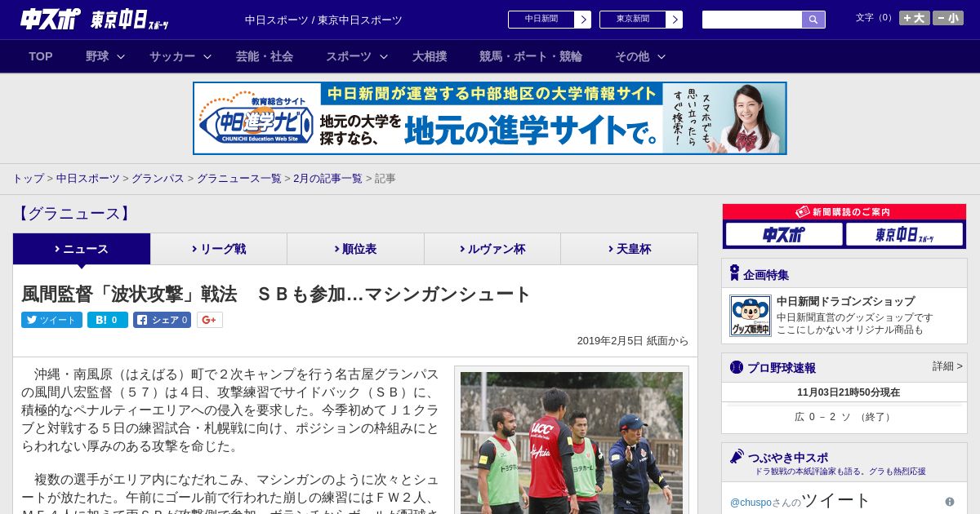Screen dimensions: 980x514
Task: Open the 中日進学ナビ banner advertisement
Action: coord(490,118)
